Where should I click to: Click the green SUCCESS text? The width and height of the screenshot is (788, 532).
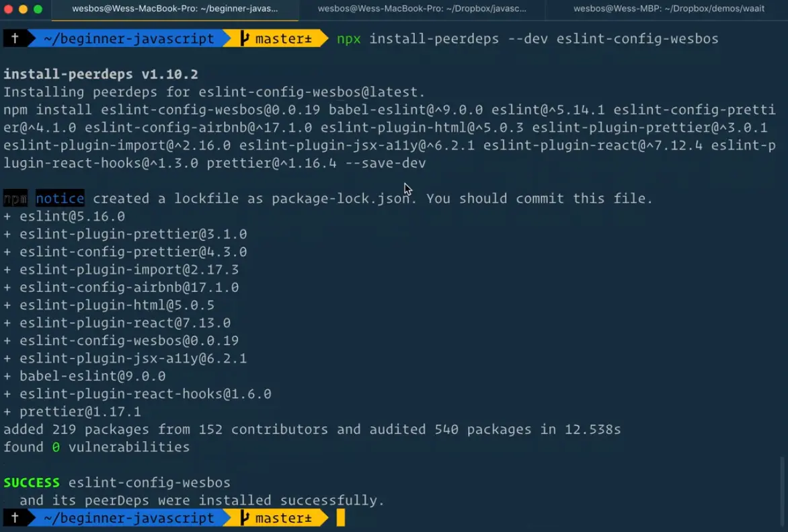pyautogui.click(x=32, y=483)
